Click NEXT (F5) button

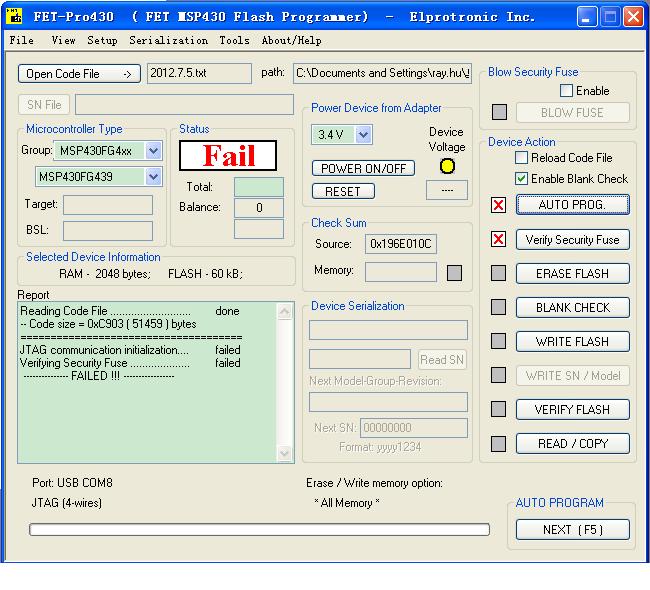click(572, 529)
